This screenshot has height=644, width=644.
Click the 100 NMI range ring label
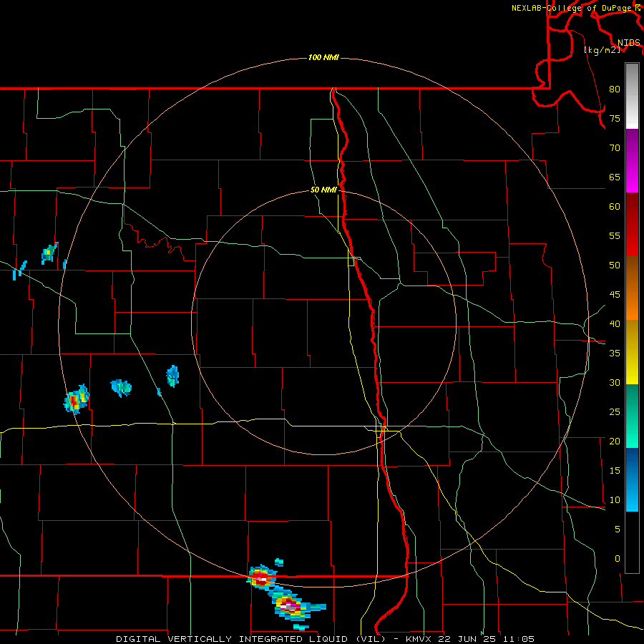pyautogui.click(x=323, y=57)
